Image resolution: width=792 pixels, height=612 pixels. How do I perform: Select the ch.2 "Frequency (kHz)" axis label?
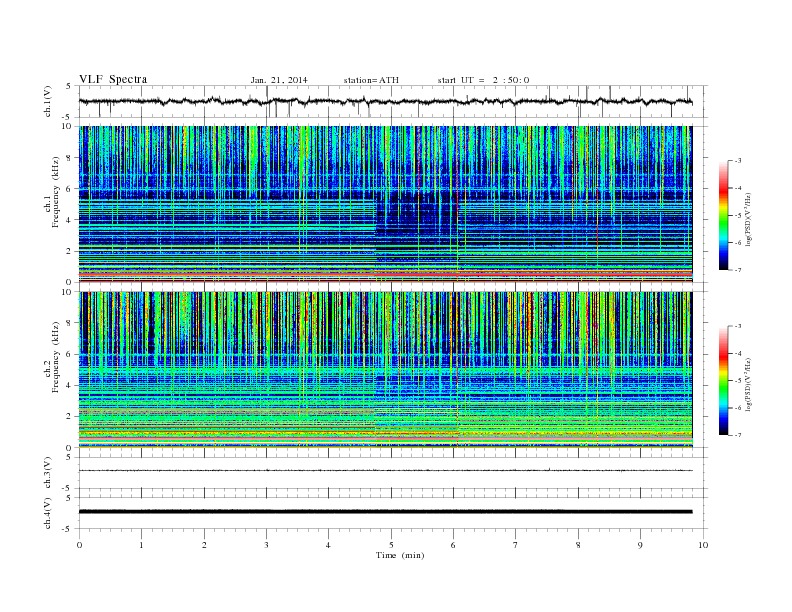click(x=56, y=357)
